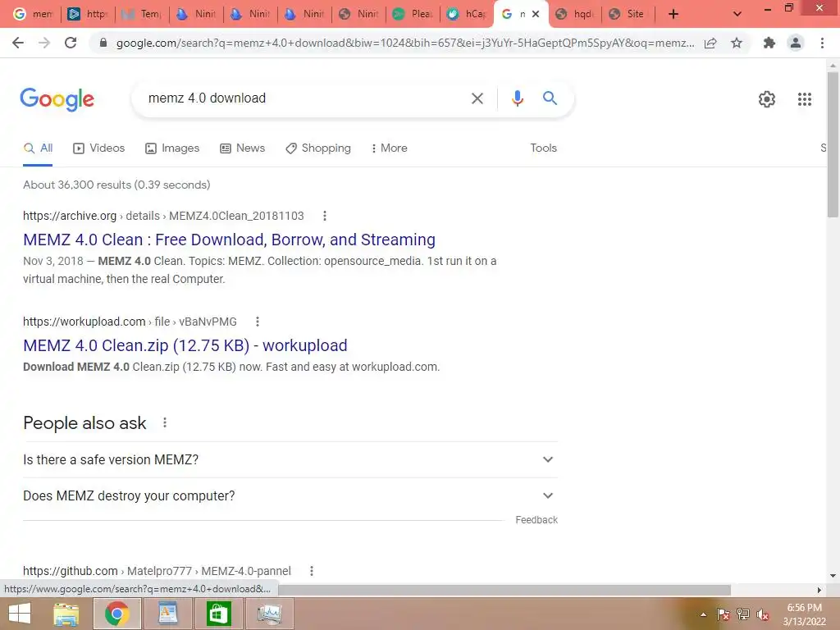Image resolution: width=840 pixels, height=630 pixels.
Task: Click the horizontal scrollbar thumb
Action: (x=504, y=590)
